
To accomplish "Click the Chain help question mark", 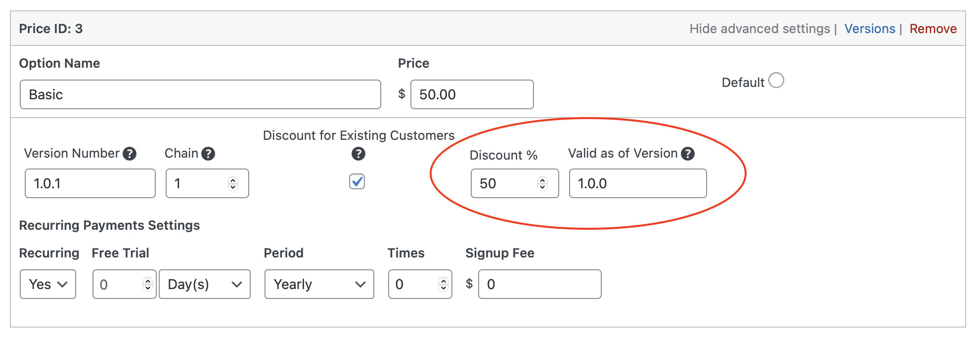I will click(x=208, y=154).
